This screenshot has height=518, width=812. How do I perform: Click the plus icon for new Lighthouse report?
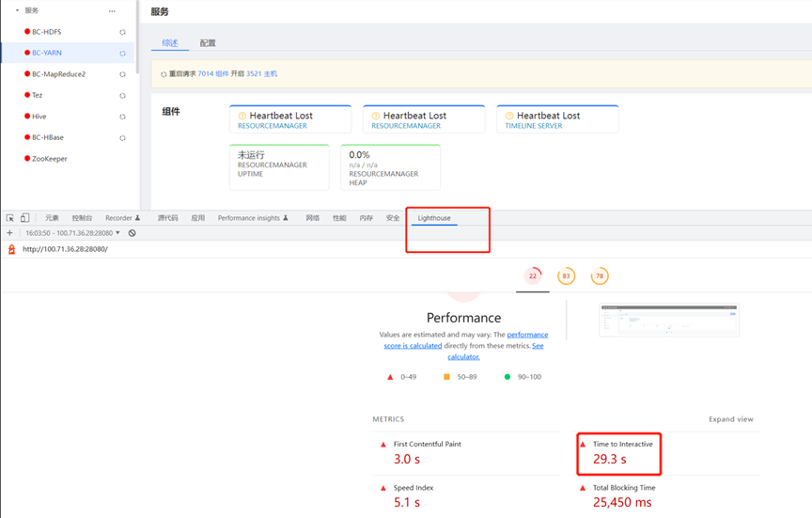(9, 233)
